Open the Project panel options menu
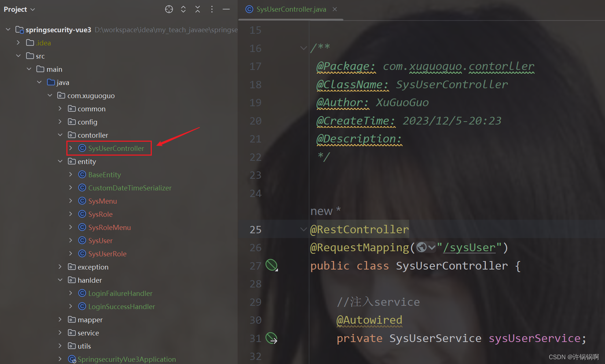 [212, 9]
